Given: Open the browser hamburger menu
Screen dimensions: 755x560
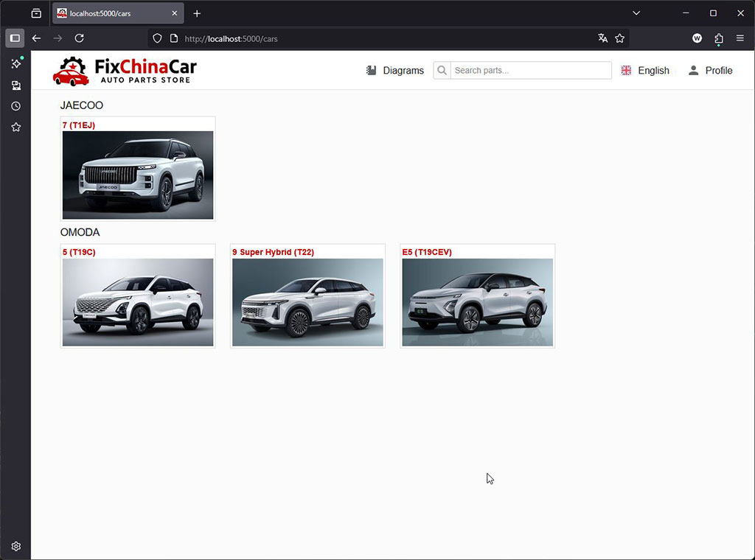Looking at the screenshot, I should tap(740, 38).
